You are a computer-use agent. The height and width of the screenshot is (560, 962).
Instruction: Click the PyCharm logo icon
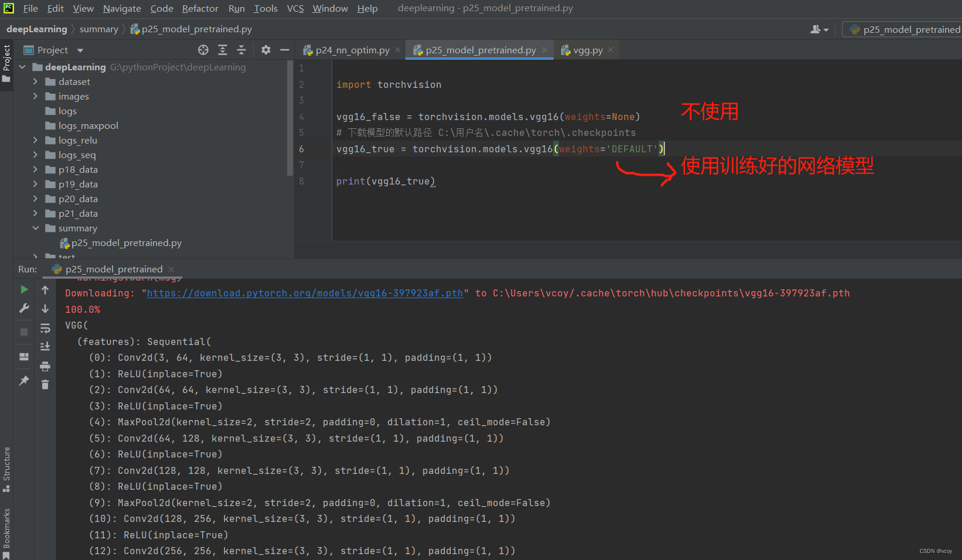pyautogui.click(x=9, y=8)
